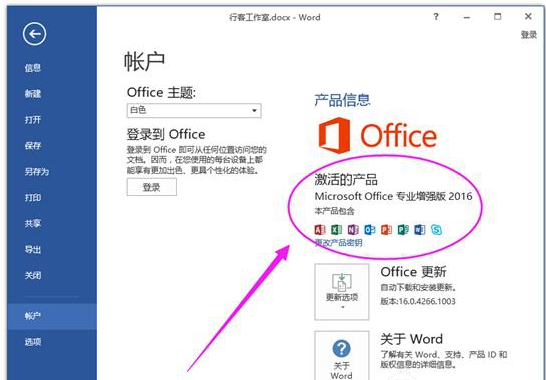Click the Word app icon
This screenshot has height=380, width=546.
[420, 230]
